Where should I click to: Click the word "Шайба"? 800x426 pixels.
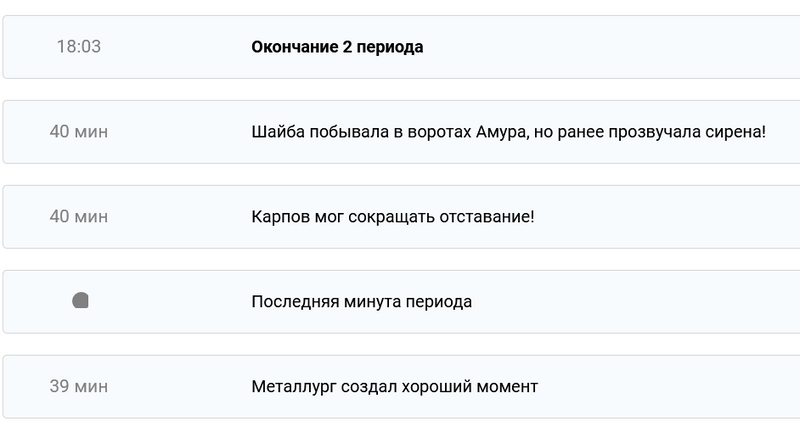[x=277, y=131]
